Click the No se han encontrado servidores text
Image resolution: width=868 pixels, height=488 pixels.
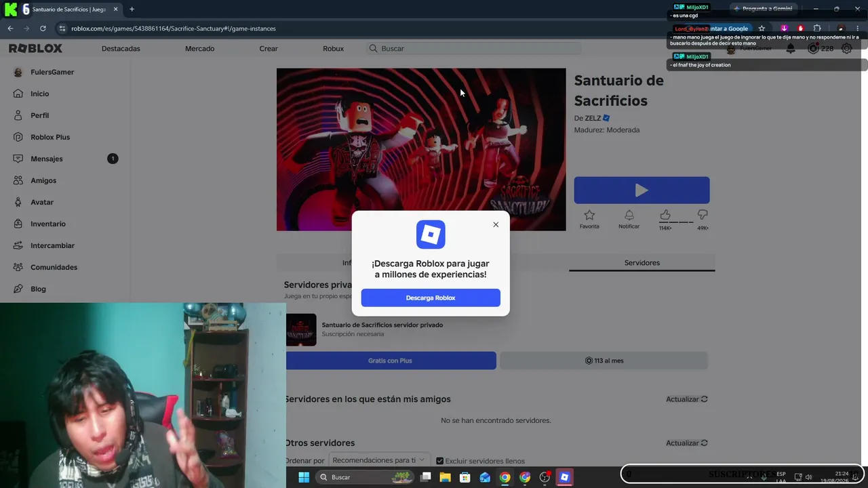[x=496, y=421]
